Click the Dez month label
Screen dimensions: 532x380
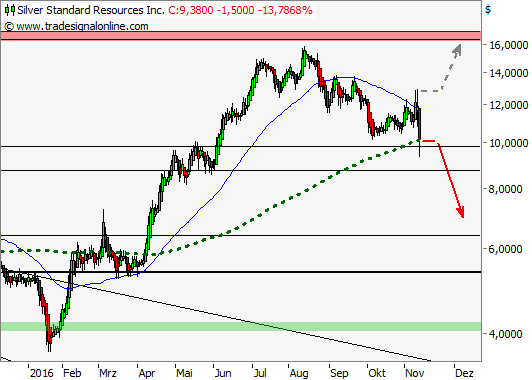464,373
